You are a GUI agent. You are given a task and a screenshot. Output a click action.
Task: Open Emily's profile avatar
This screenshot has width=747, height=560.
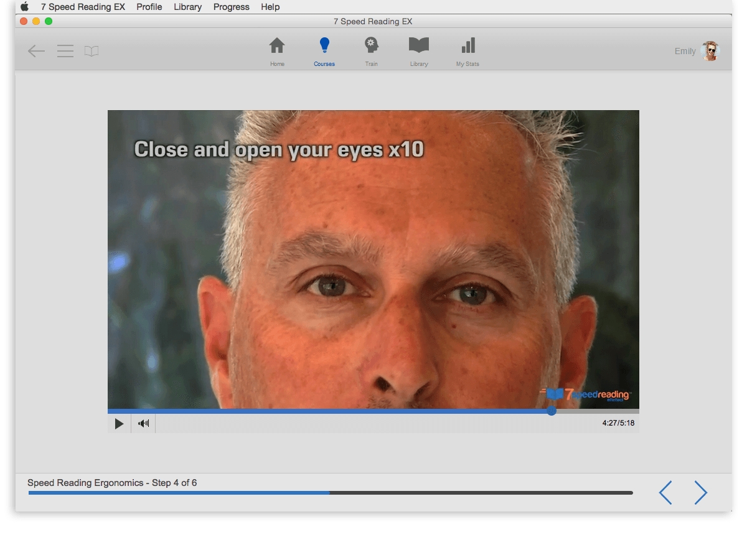click(710, 51)
